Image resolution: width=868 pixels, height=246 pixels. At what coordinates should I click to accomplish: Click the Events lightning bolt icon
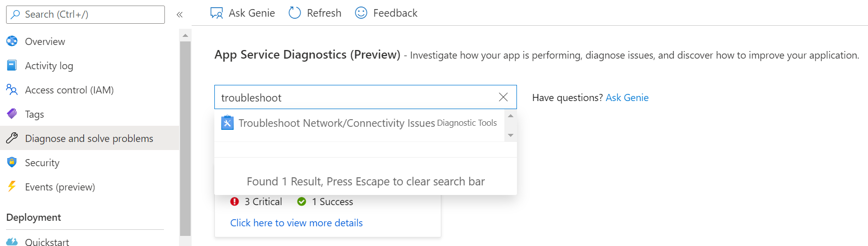point(12,187)
